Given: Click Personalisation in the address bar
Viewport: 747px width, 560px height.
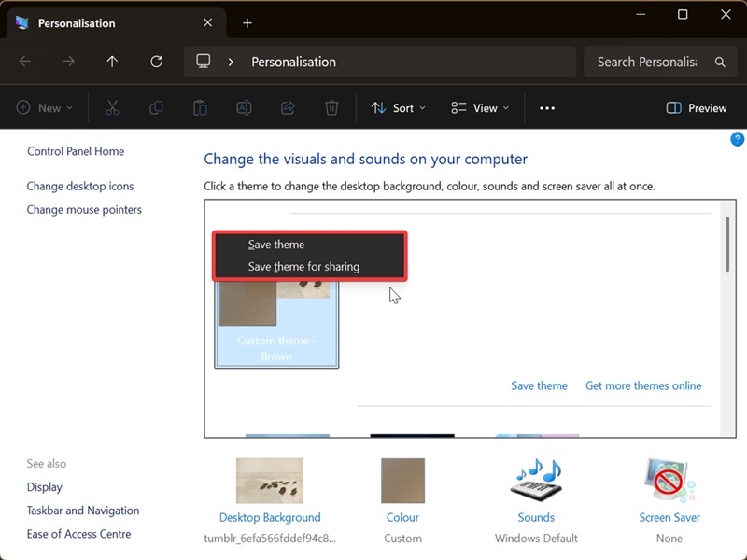Looking at the screenshot, I should (x=293, y=62).
